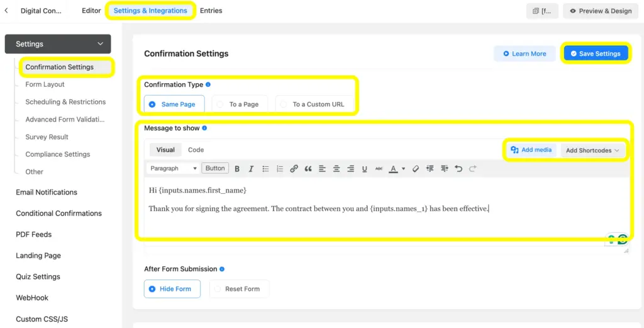Select Hide Form after submission
This screenshot has width=644, height=328.
point(172,288)
